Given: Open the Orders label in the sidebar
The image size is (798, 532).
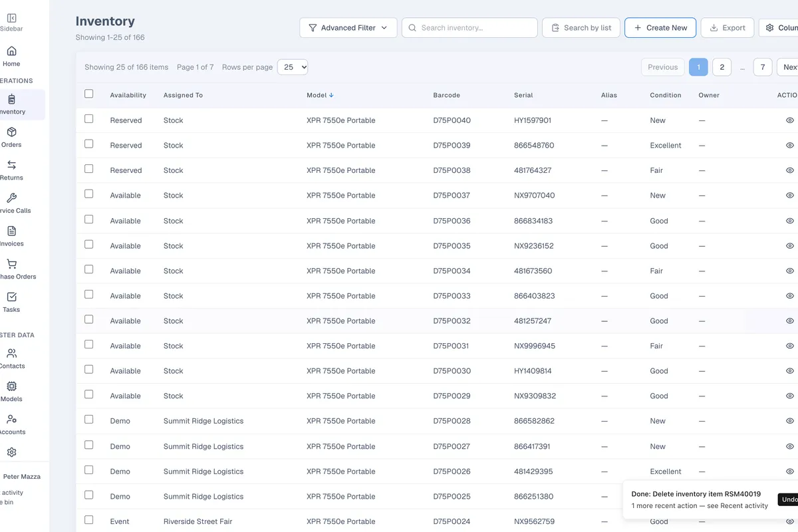Looking at the screenshot, I should [11, 144].
